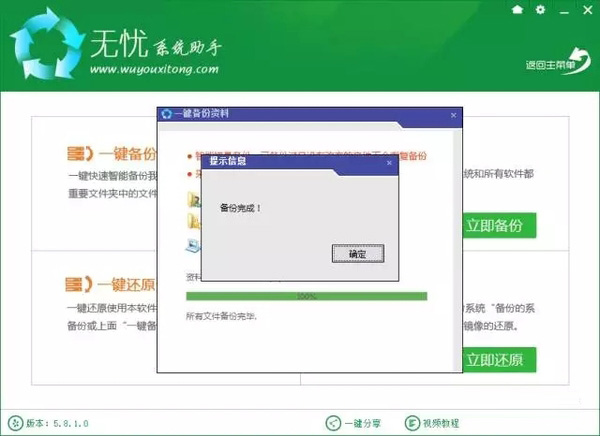Click the 备份完成！ message text
Image resolution: width=600 pixels, height=436 pixels.
coord(240,208)
